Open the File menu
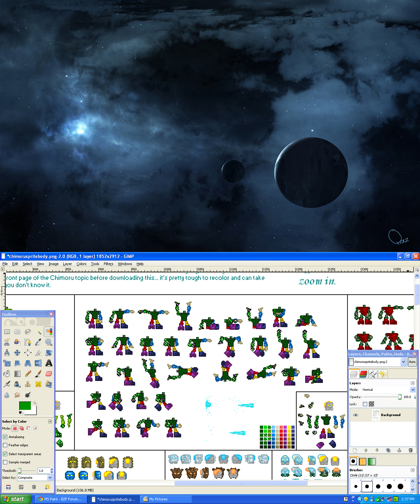The image size is (420, 504). pos(5,264)
